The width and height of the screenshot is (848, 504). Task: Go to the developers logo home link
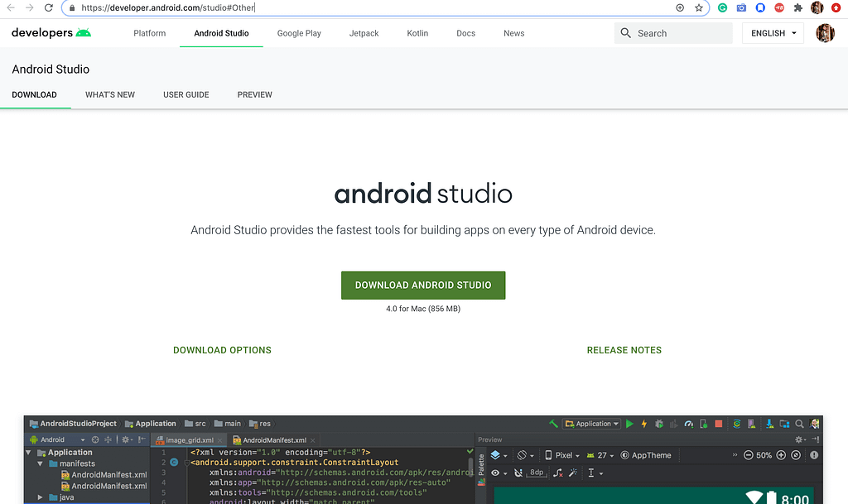pos(51,33)
